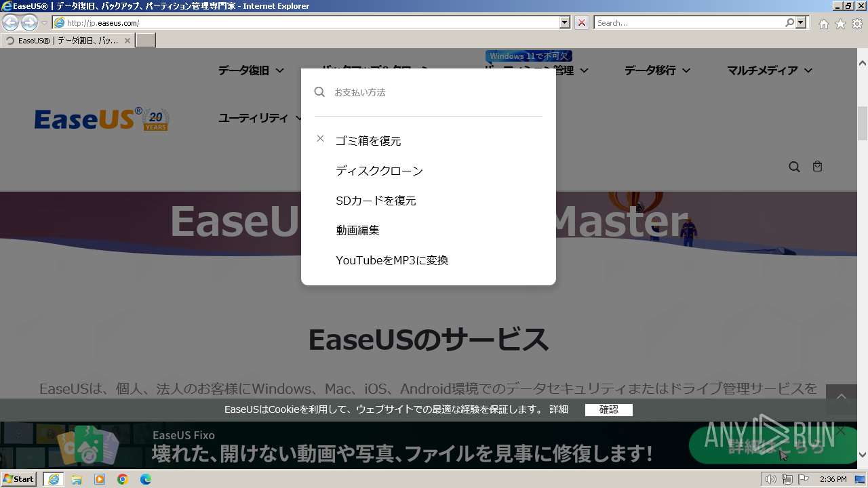Click the magnifier icon in IE search box

(789, 23)
